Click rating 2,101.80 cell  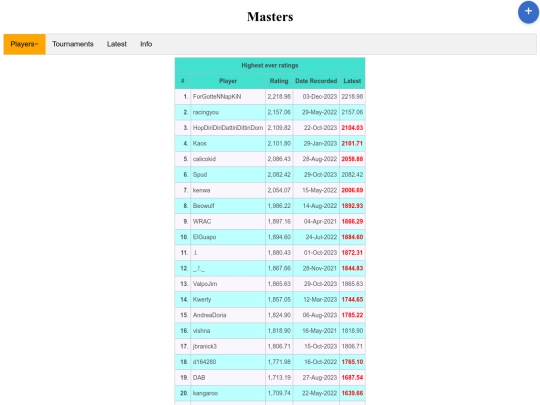click(279, 144)
